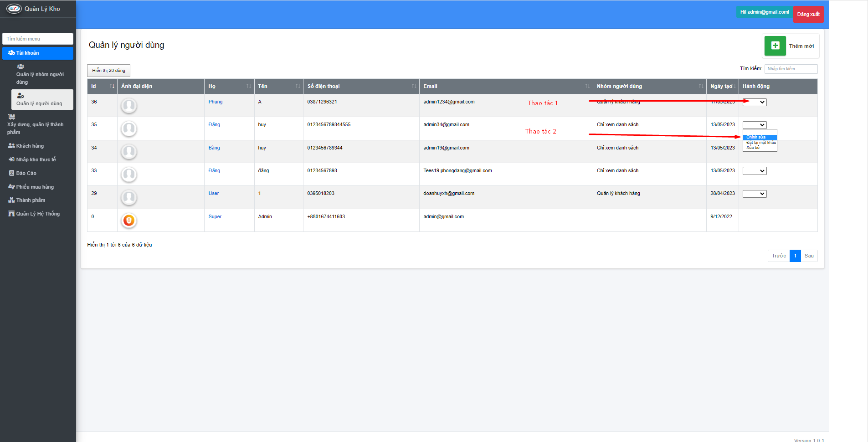Click the Thành phẩm boxes icon
Screen dimensions: 868x442
[11, 200]
